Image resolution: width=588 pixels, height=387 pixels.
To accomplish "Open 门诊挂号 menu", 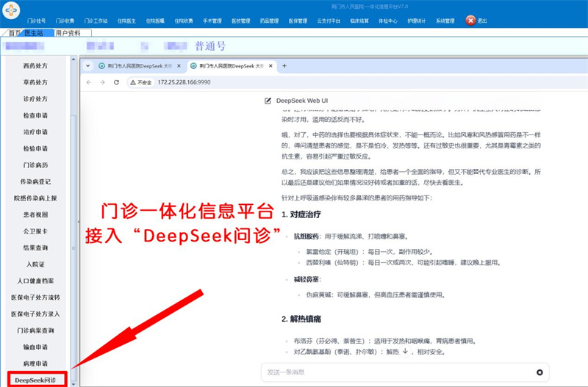I will pos(36,21).
